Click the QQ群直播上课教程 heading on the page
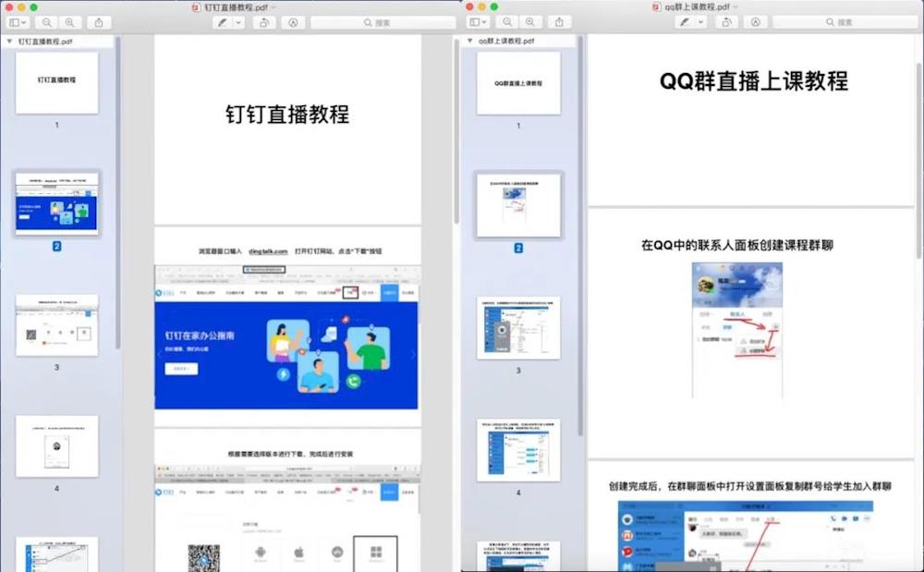Viewport: 924px width, 572px height. [x=754, y=80]
